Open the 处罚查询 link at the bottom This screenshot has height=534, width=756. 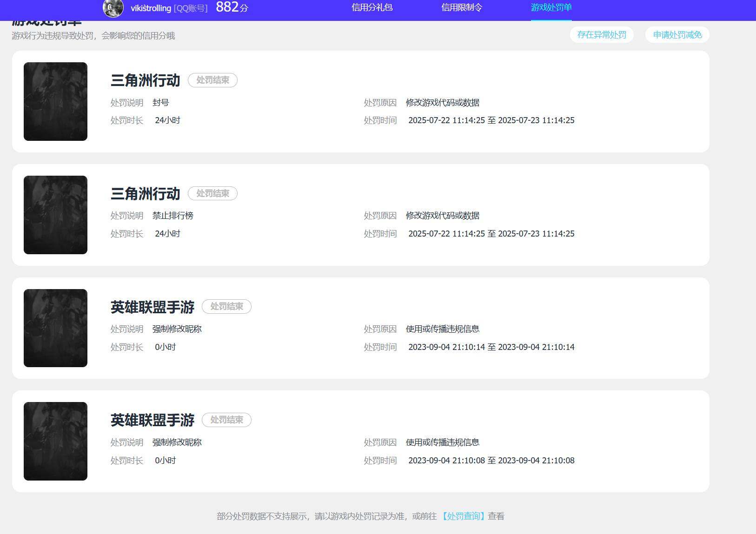click(463, 516)
